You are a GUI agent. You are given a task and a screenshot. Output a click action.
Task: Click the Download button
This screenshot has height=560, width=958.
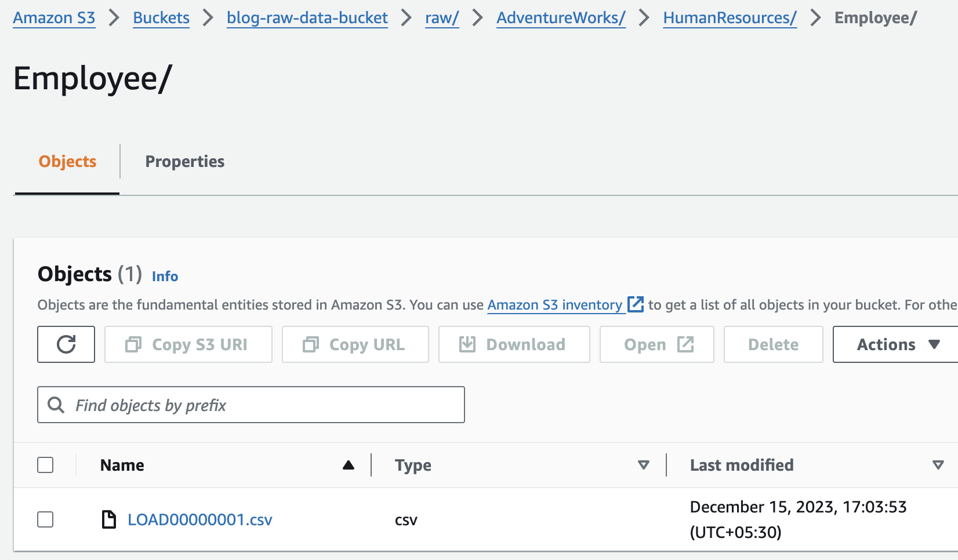[x=514, y=344]
